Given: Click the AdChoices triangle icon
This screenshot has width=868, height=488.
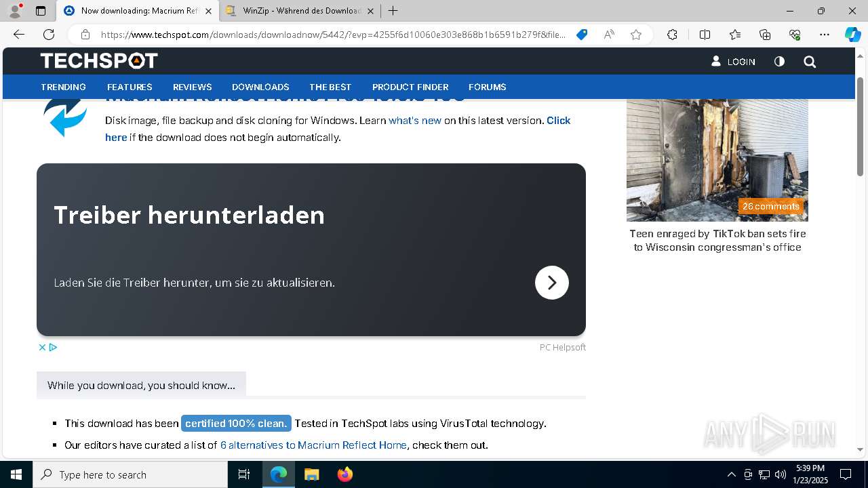Looking at the screenshot, I should 53,347.
